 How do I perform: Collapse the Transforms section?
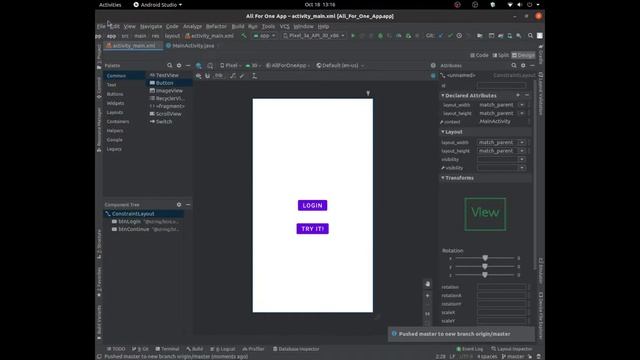click(x=443, y=178)
